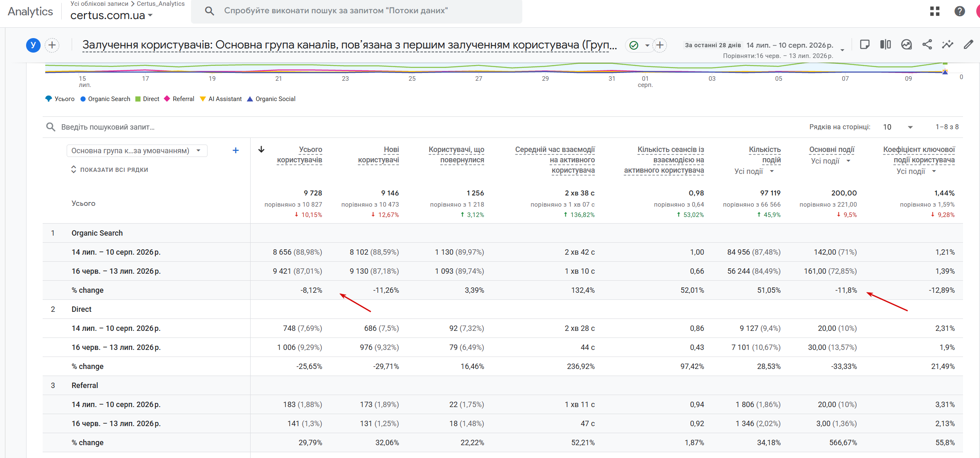Image resolution: width=980 pixels, height=458 pixels.
Task: Open "Усі події" dropdown under Основні події
Action: (x=830, y=161)
